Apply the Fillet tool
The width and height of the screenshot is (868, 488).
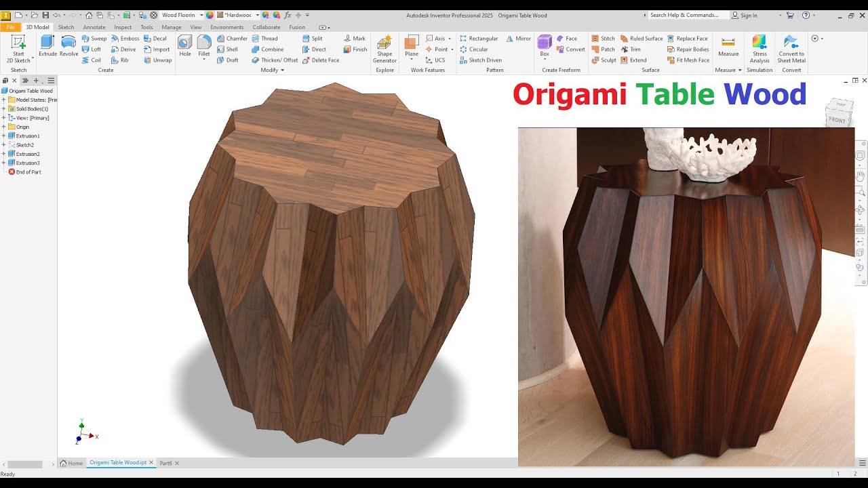click(204, 46)
